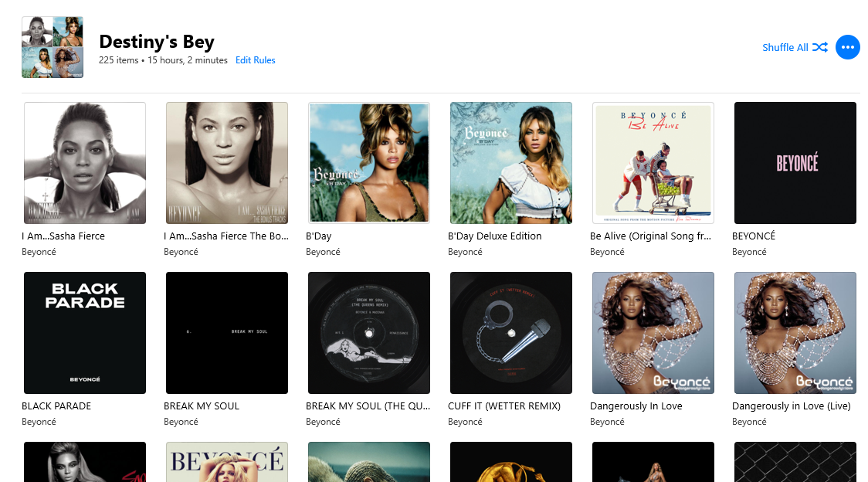Select the Be Alive single artwork
The height and width of the screenshot is (482, 868).
pyautogui.click(x=653, y=163)
